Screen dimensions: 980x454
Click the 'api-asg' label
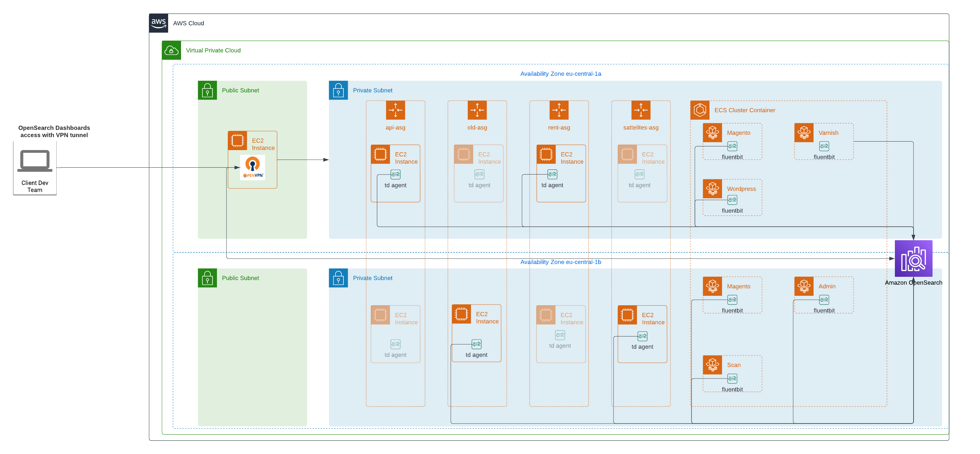[395, 127]
